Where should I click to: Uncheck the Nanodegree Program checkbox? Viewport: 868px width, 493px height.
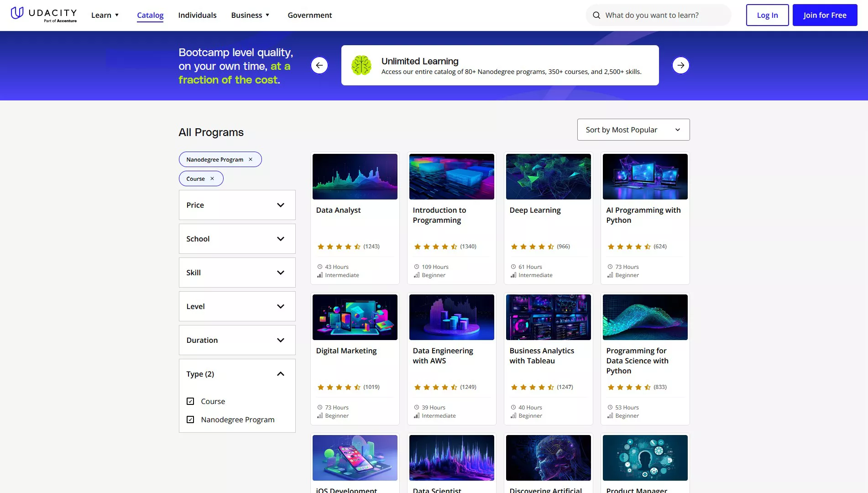pyautogui.click(x=190, y=419)
